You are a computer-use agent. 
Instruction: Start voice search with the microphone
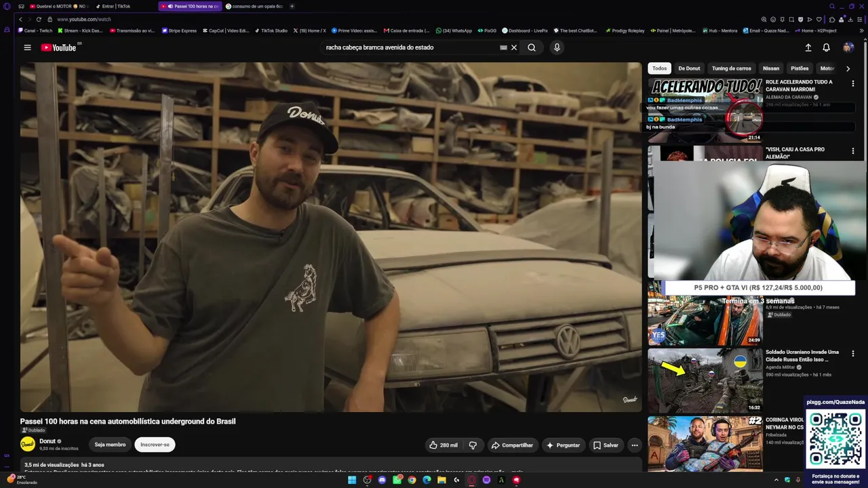(x=557, y=47)
